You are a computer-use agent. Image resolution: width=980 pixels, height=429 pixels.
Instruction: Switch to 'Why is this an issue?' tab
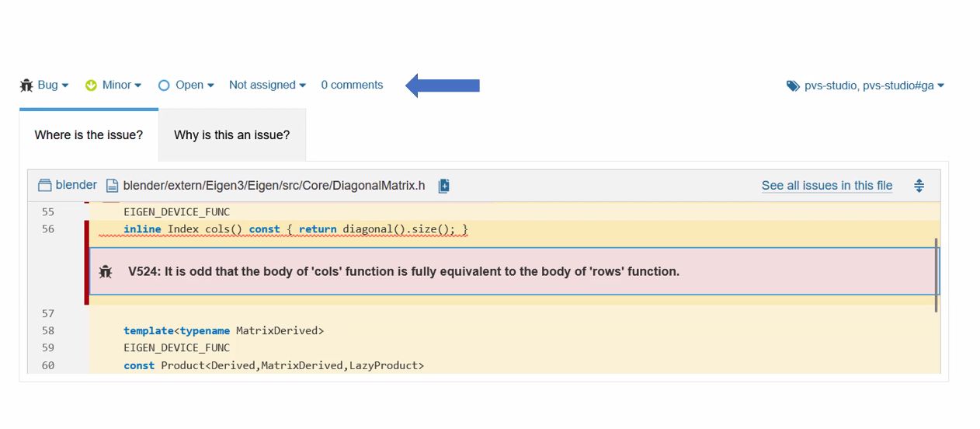(232, 135)
